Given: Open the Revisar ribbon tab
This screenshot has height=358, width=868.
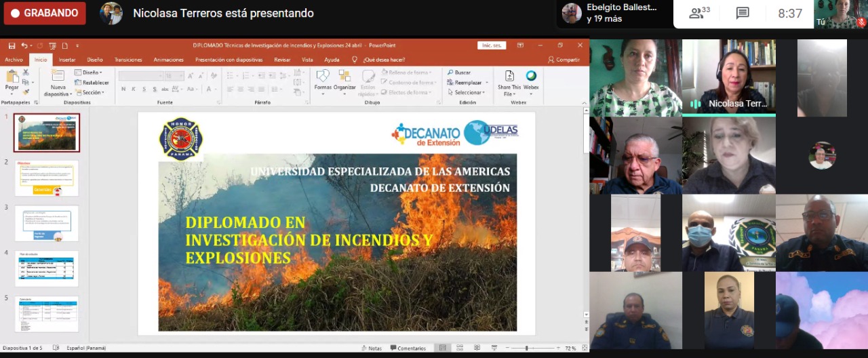Looking at the screenshot, I should 282,60.
